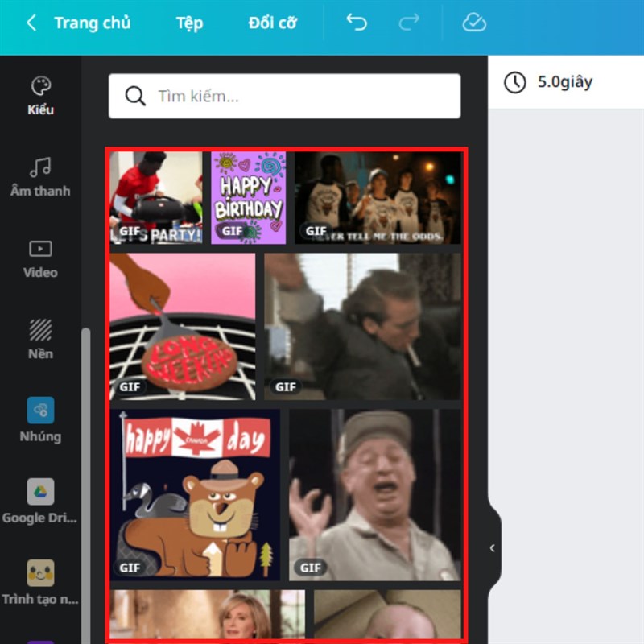Open the Đổi cỡ resize menu
Screen dimensions: 644x644
(271, 23)
